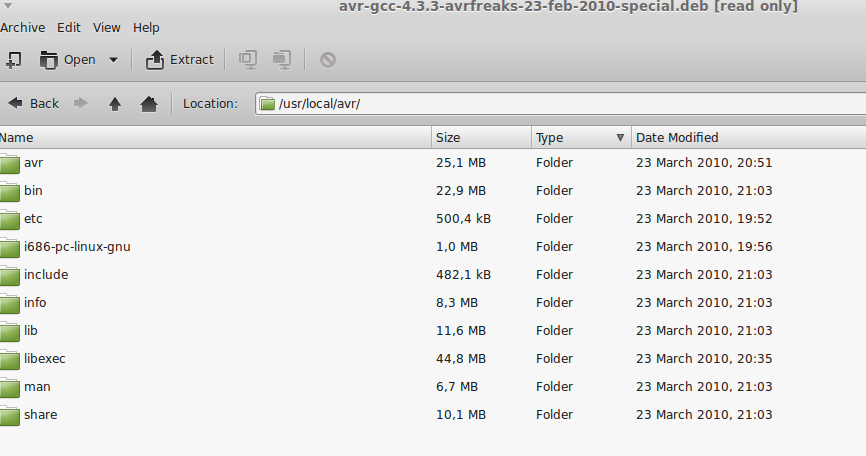Open the Archive menu
Screen dimensions: 866x456
[x=23, y=28]
